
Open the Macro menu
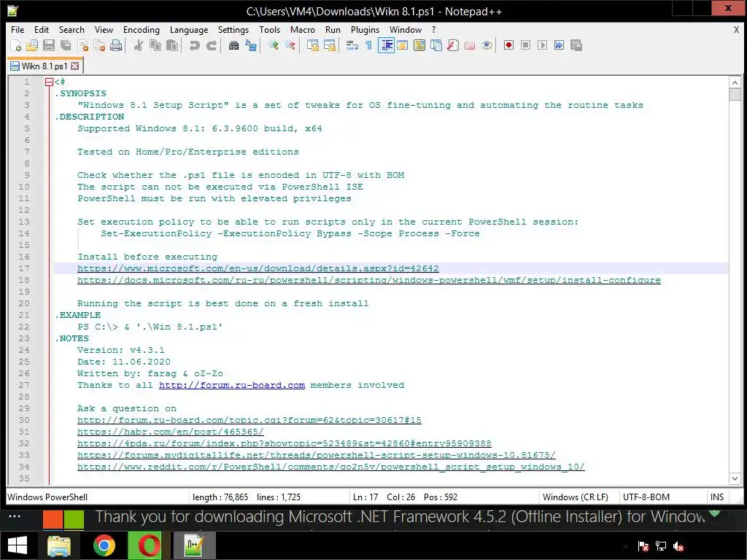coord(303,29)
